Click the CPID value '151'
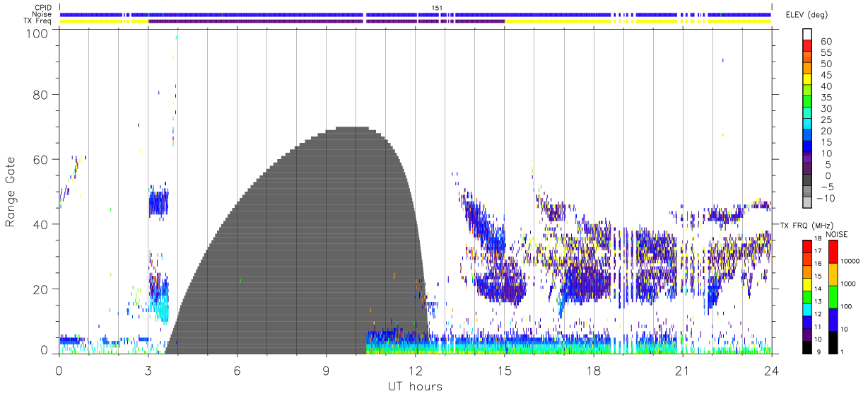 (x=438, y=8)
